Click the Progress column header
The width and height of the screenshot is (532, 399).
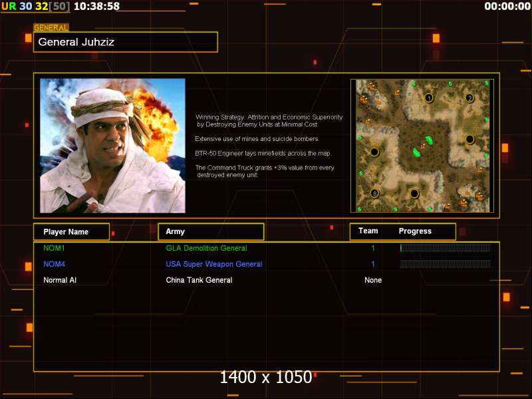click(415, 231)
